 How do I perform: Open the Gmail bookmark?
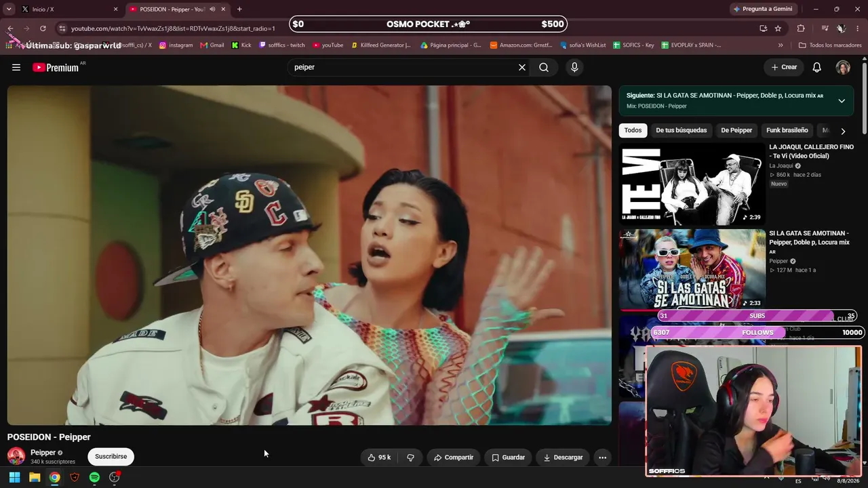click(212, 45)
